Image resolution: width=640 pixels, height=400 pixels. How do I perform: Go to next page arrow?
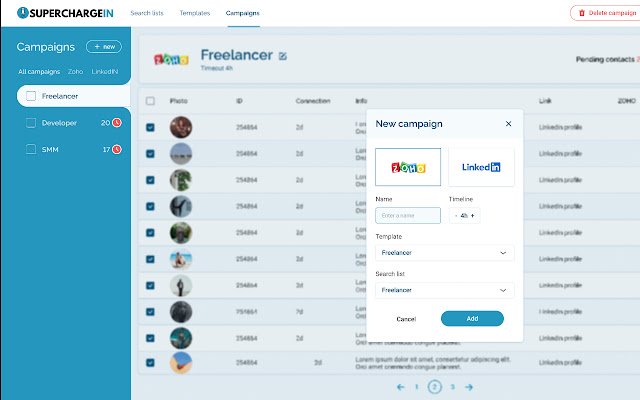tap(469, 387)
